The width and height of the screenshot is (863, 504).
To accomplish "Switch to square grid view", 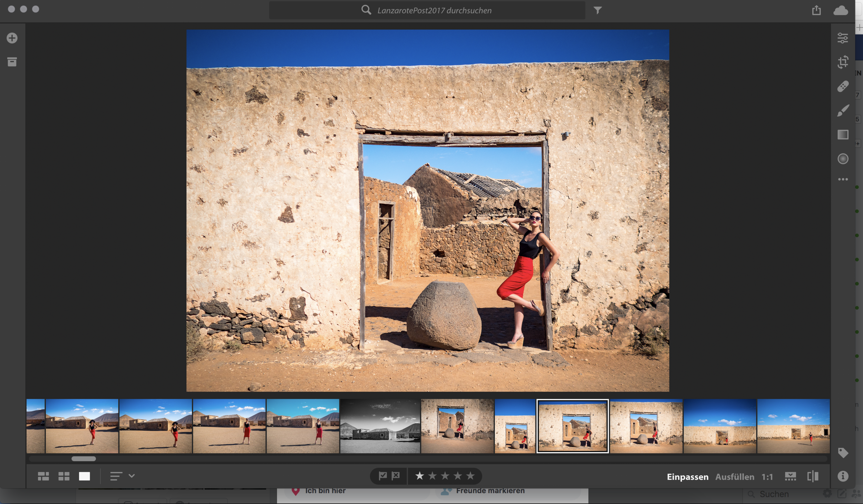I will click(x=64, y=476).
